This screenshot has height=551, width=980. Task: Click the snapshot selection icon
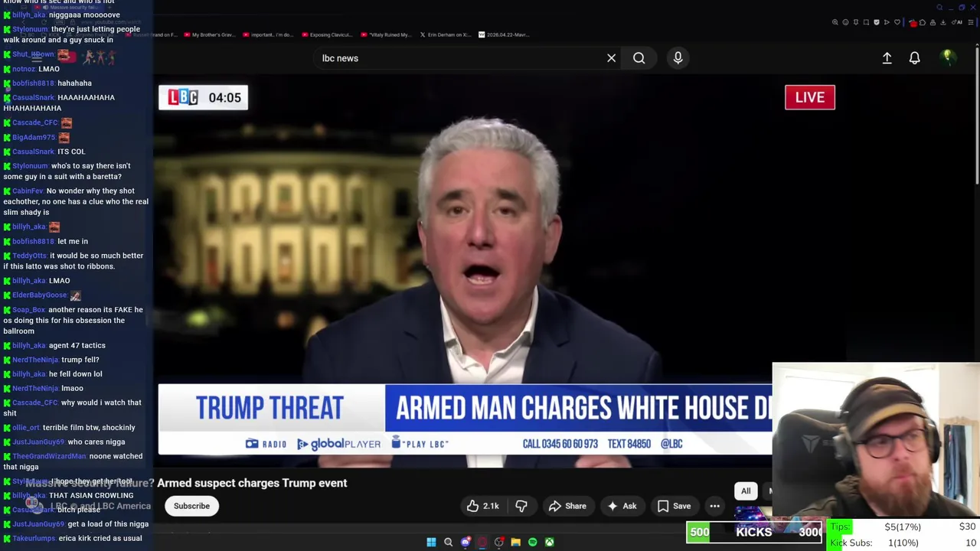(866, 22)
